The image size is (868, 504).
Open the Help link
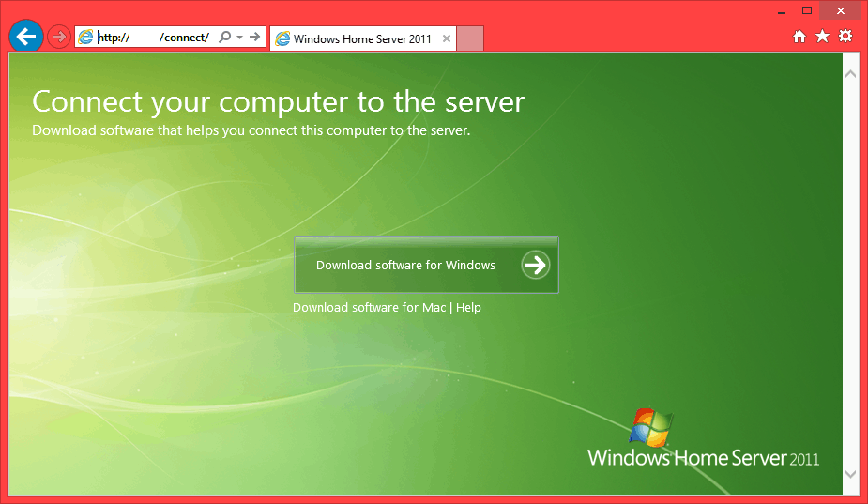tap(468, 308)
